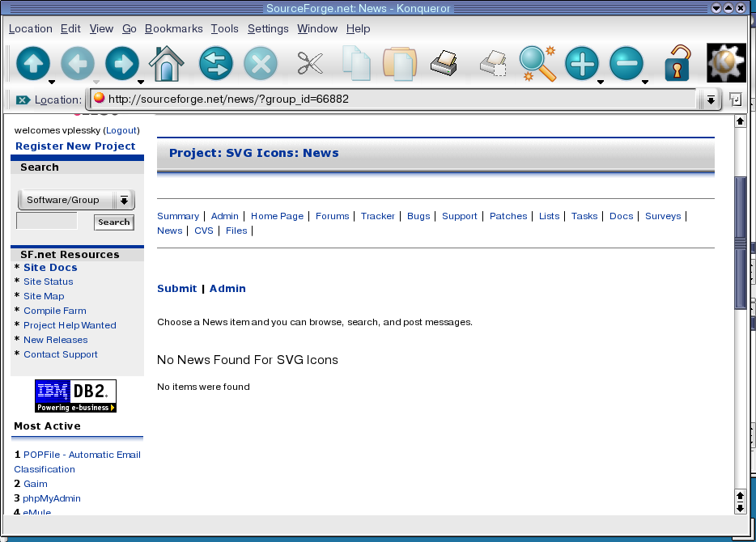Click the Print Frame icon
The width and height of the screenshot is (756, 542).
tap(493, 63)
